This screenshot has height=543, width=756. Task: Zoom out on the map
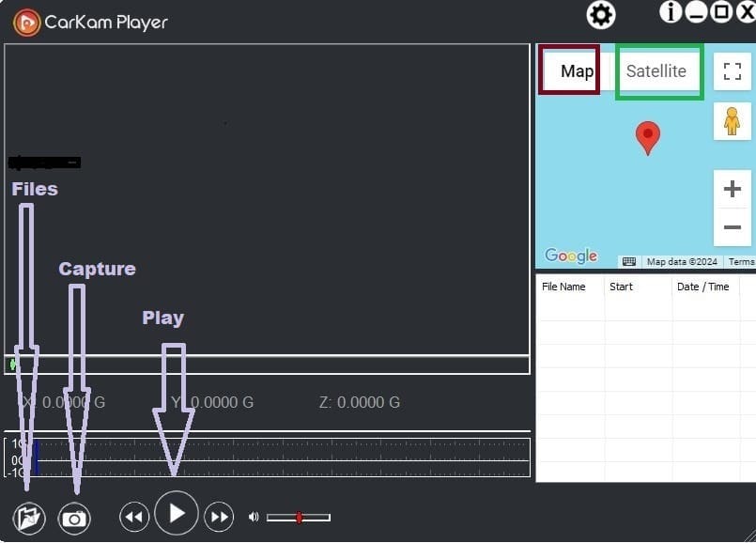click(732, 227)
